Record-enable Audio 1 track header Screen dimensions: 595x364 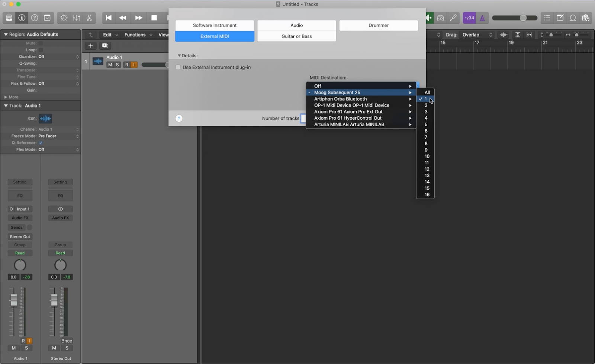point(127,65)
